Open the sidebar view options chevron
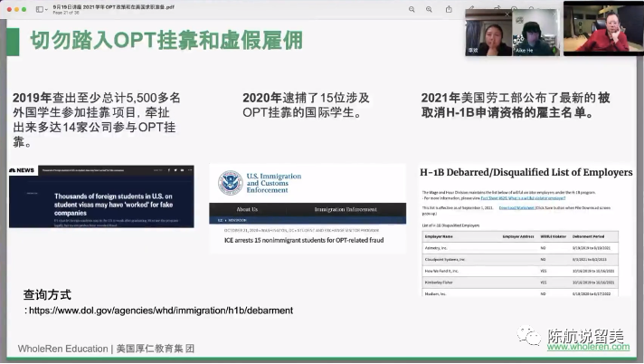The image size is (644, 364). [x=46, y=8]
